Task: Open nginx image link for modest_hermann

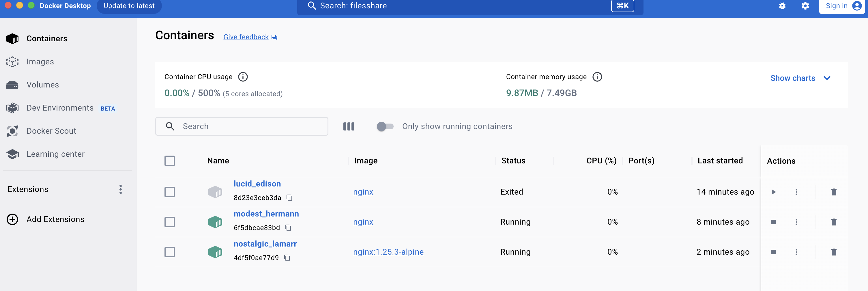Action: pos(363,222)
